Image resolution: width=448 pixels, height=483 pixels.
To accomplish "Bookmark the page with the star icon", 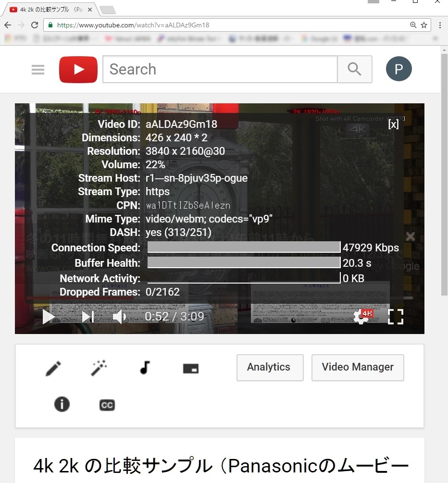I will [x=423, y=25].
